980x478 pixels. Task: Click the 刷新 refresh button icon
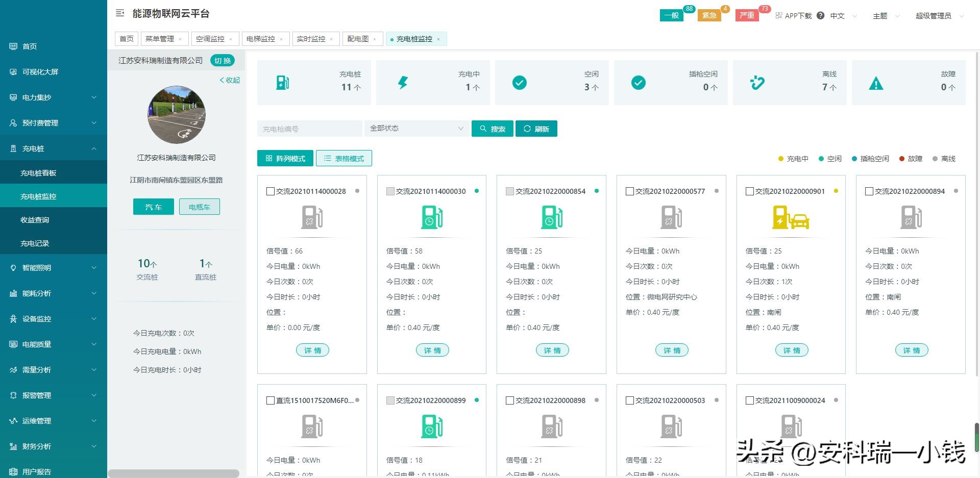[x=527, y=129]
